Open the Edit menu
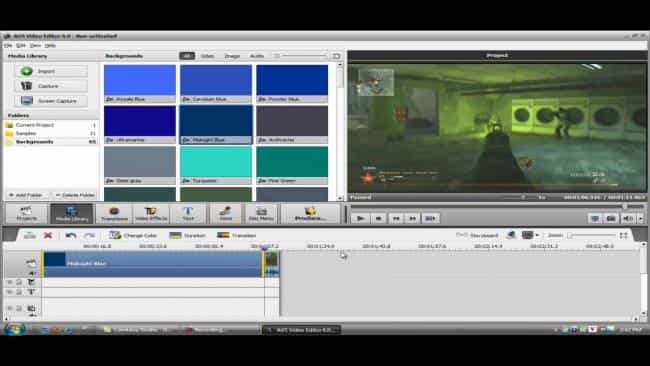Image resolution: width=650 pixels, height=366 pixels. (21, 45)
